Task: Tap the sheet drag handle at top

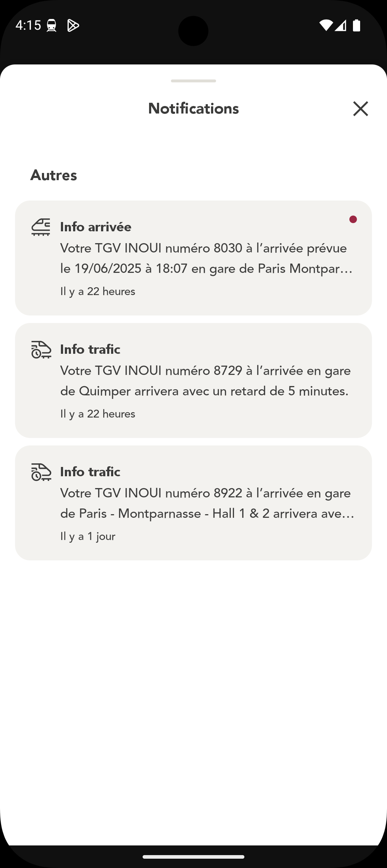Action: 193,81
